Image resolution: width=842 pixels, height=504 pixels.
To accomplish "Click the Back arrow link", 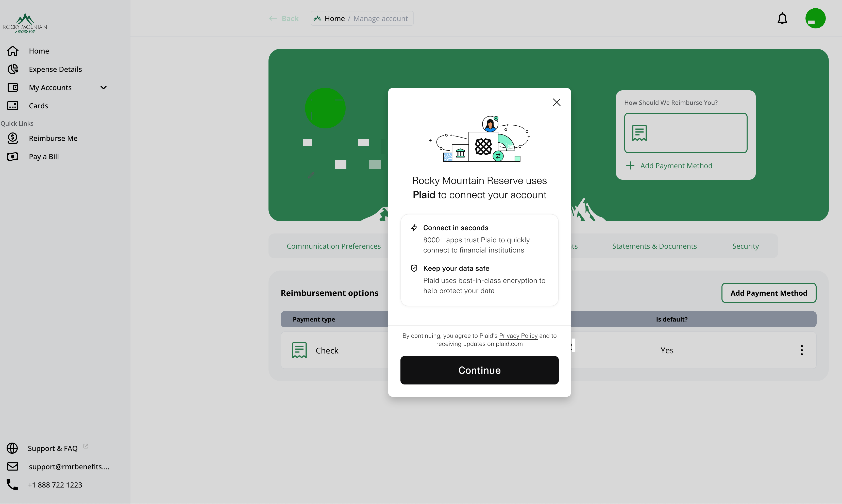I will [x=284, y=18].
